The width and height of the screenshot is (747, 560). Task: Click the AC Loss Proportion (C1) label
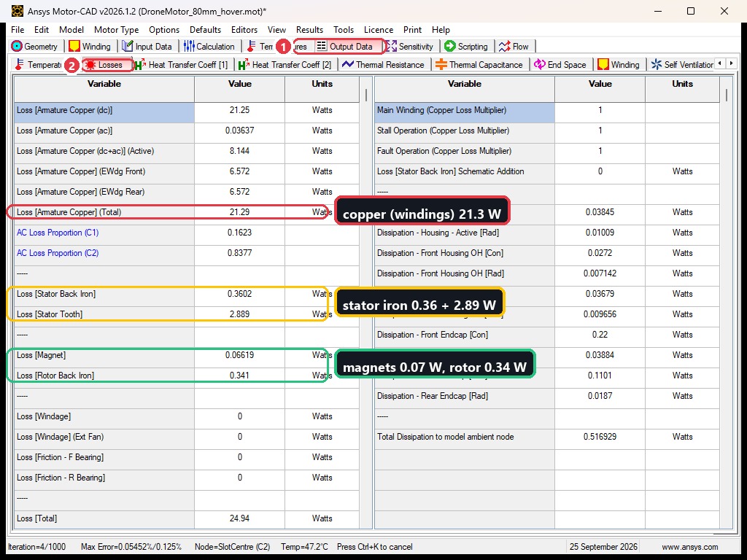[58, 233]
